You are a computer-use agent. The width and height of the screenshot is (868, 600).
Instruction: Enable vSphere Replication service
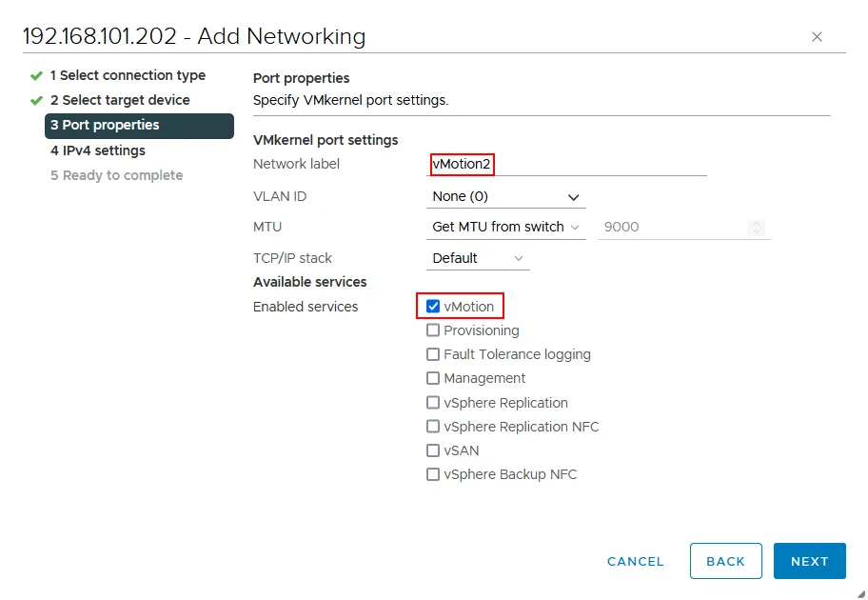(x=434, y=402)
